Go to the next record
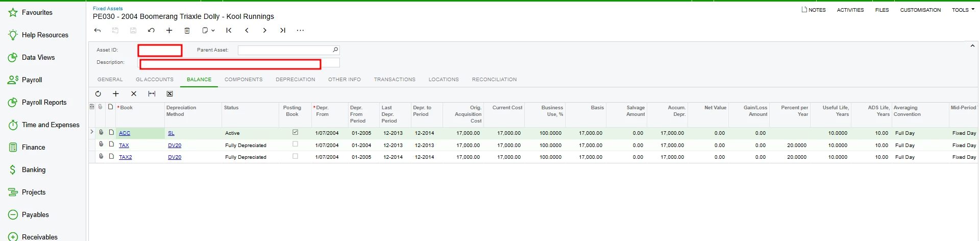This screenshot has width=980, height=241. pyautogui.click(x=264, y=31)
